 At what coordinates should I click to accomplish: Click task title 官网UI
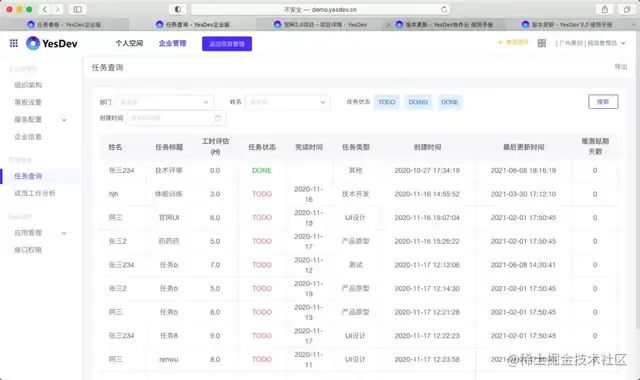coord(169,218)
